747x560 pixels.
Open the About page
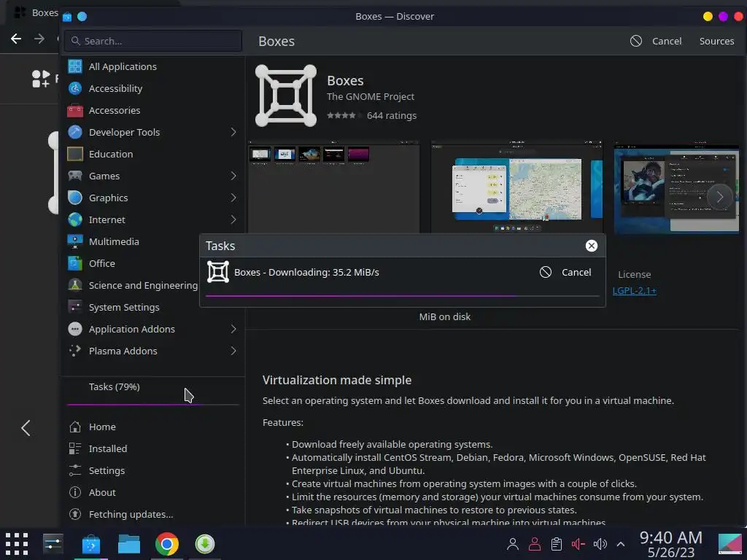coord(153,492)
